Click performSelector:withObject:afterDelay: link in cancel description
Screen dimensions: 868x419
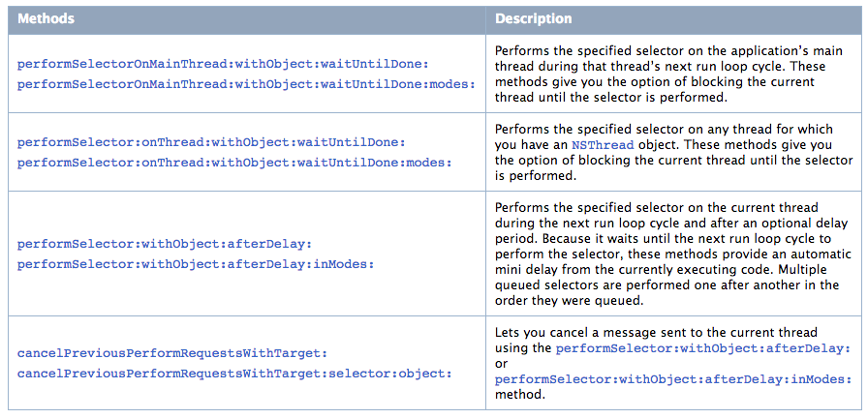pos(703,348)
